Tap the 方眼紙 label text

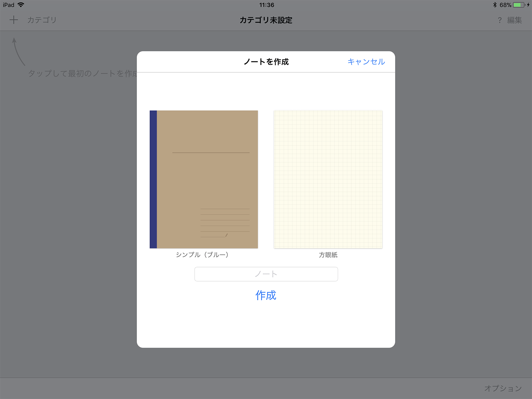(328, 255)
